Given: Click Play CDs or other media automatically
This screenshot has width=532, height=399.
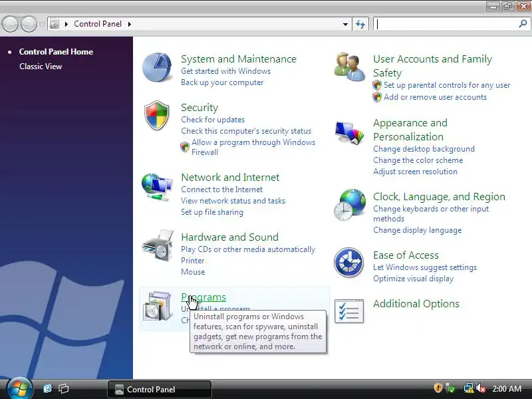Looking at the screenshot, I should click(248, 249).
